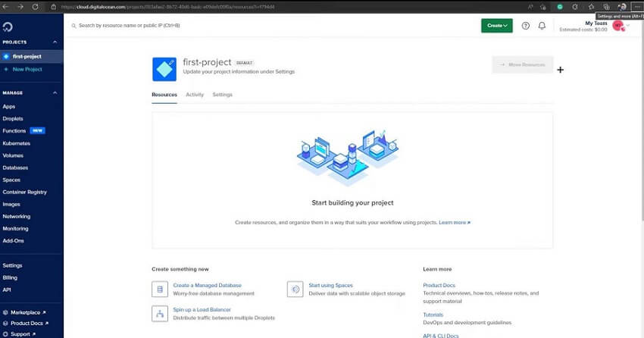This screenshot has height=338, width=644.
Task: Click the Spaces storage icon
Action: point(295,289)
